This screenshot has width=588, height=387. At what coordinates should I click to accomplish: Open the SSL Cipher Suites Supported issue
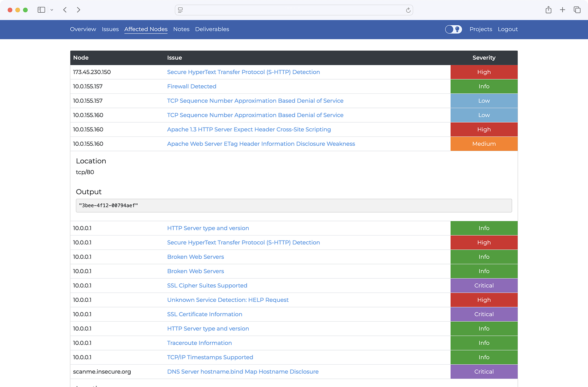click(207, 286)
